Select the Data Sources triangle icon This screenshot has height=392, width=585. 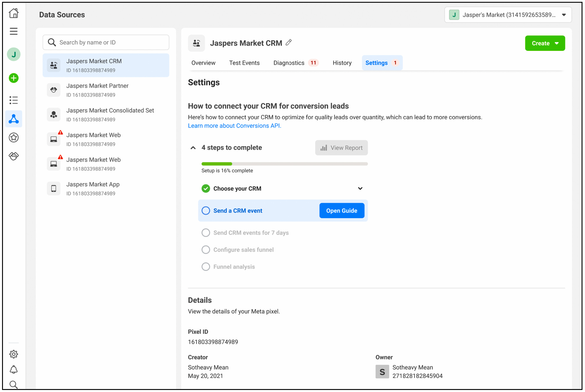pyautogui.click(x=14, y=119)
